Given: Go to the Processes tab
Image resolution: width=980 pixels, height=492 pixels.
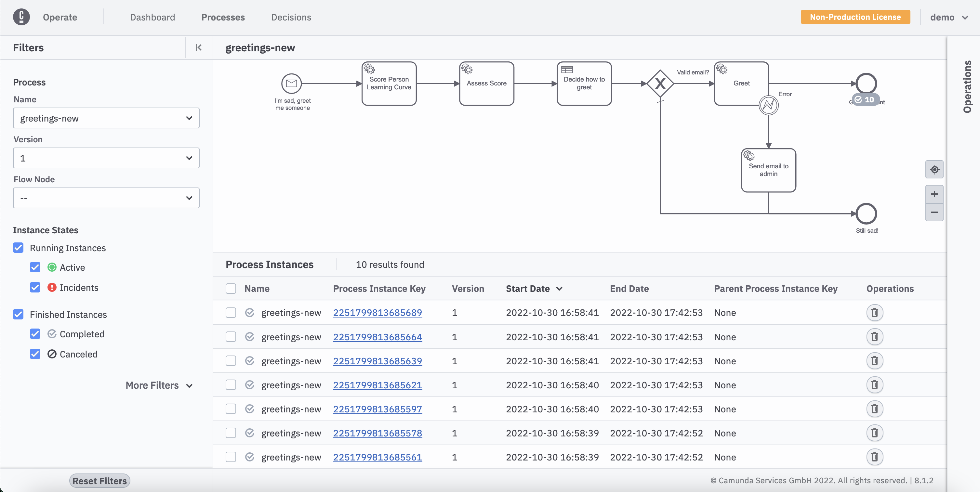Looking at the screenshot, I should click(x=223, y=17).
